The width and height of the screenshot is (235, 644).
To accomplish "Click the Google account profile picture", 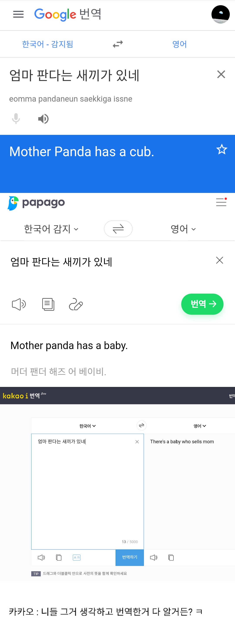I will click(x=220, y=15).
